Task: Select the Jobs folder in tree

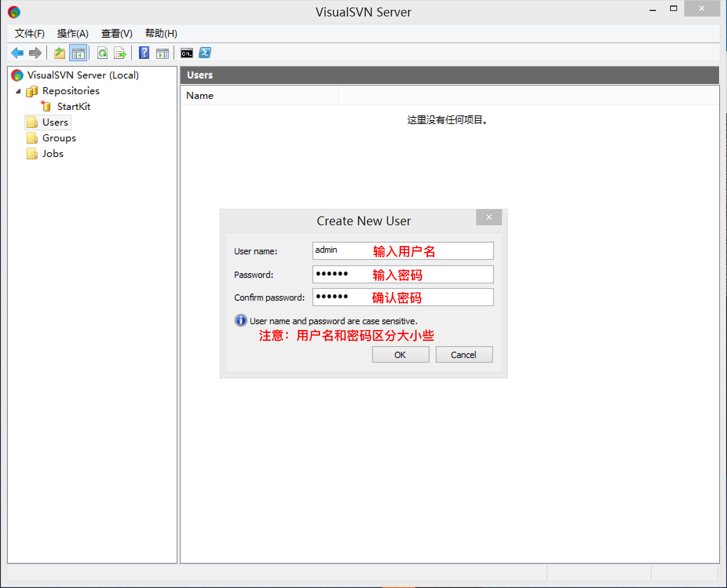Action: 53,154
